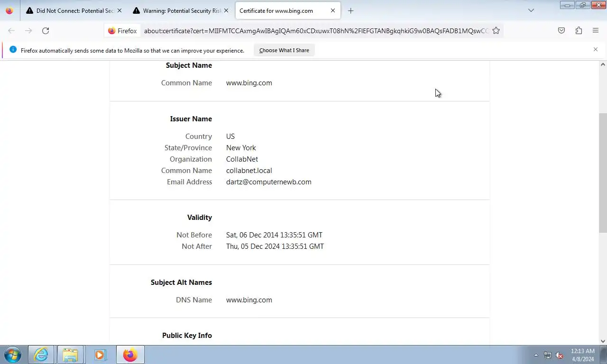Click the 'Subject Alt Names' heading
Screen dimensions: 607x364
181,282
